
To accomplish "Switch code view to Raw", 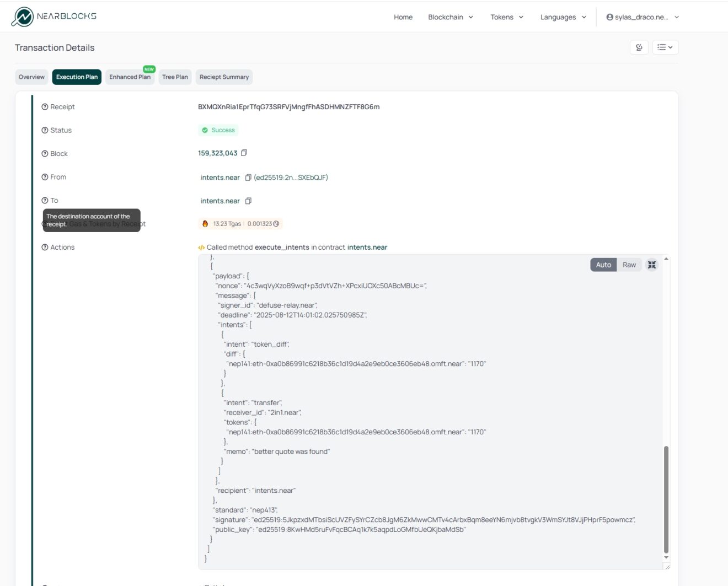I will [629, 265].
